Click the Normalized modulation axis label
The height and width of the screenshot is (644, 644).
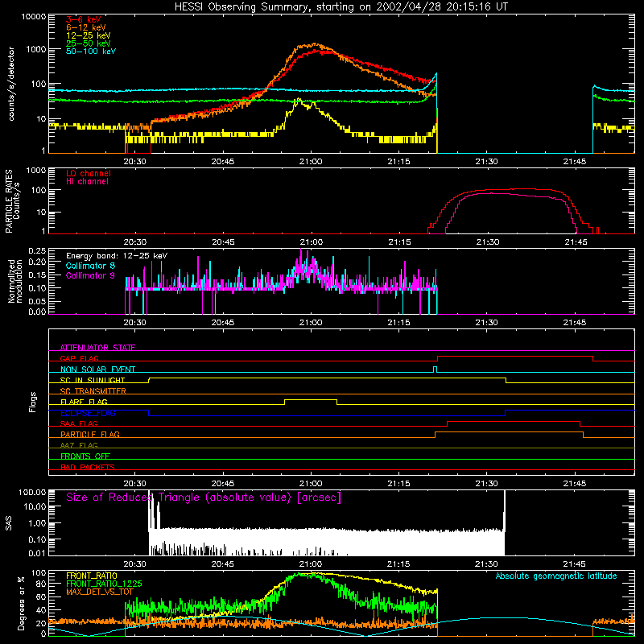click(15, 281)
